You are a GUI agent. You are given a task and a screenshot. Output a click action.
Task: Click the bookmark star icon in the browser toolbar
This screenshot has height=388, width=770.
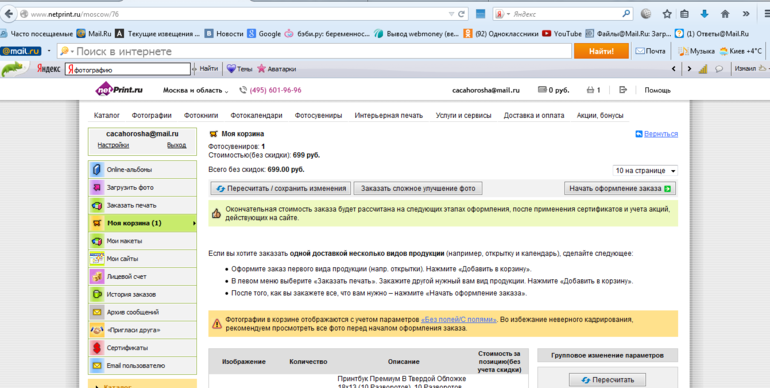tap(666, 14)
